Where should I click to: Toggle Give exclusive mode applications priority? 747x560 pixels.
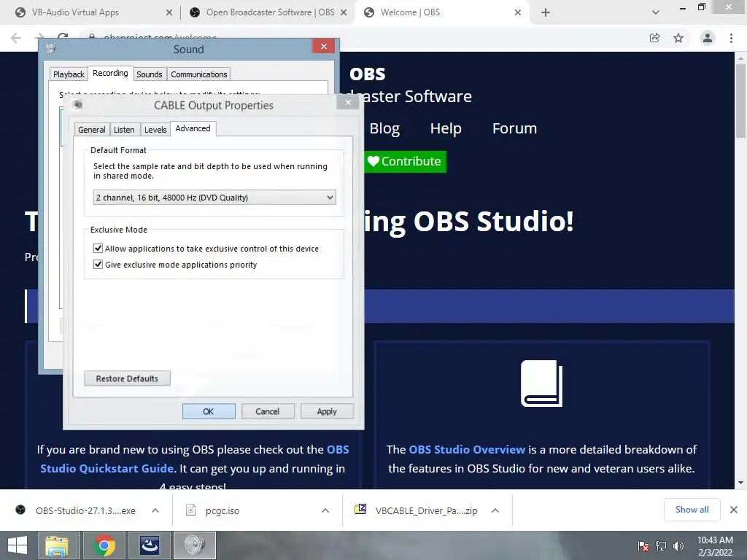pyautogui.click(x=98, y=264)
